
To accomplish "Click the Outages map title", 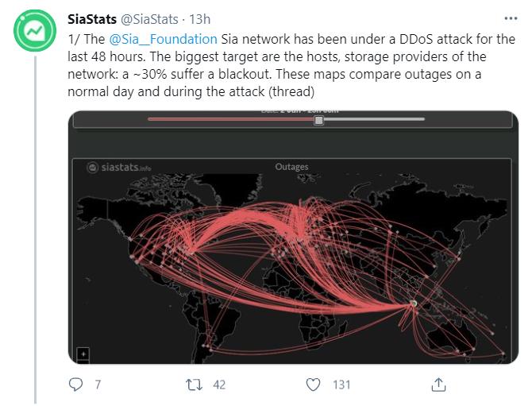I will point(291,167).
